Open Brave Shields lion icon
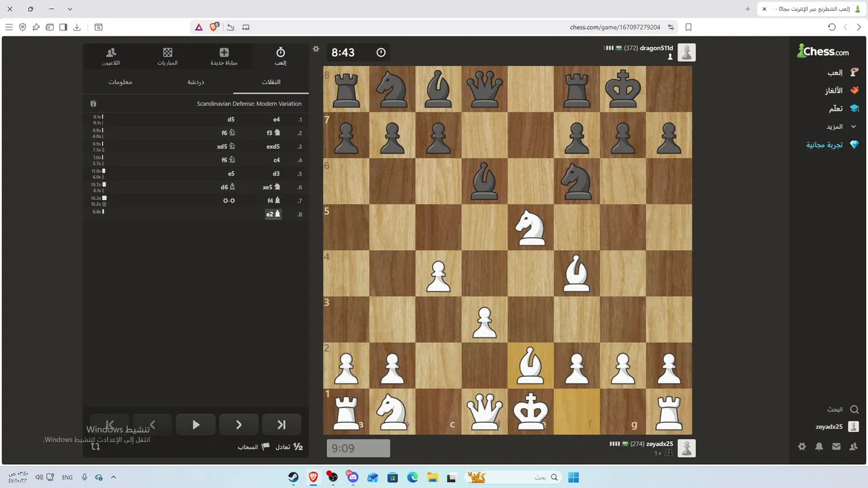The width and height of the screenshot is (868, 488). [x=214, y=27]
